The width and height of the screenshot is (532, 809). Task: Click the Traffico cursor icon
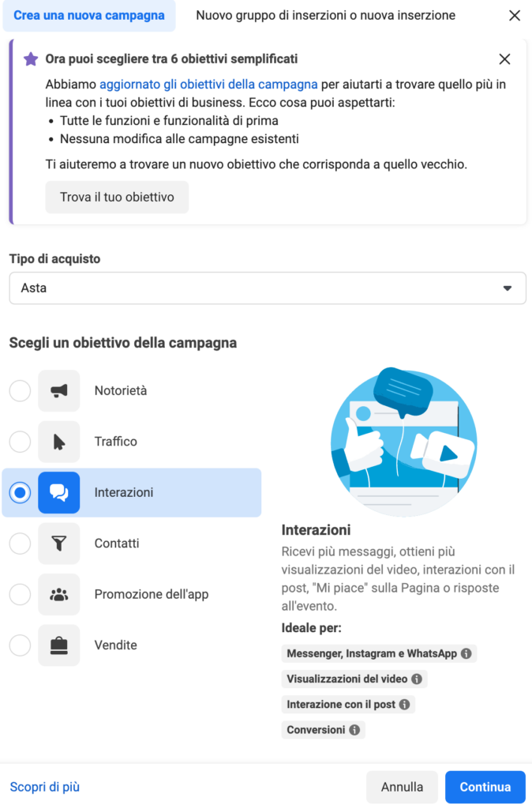click(59, 442)
